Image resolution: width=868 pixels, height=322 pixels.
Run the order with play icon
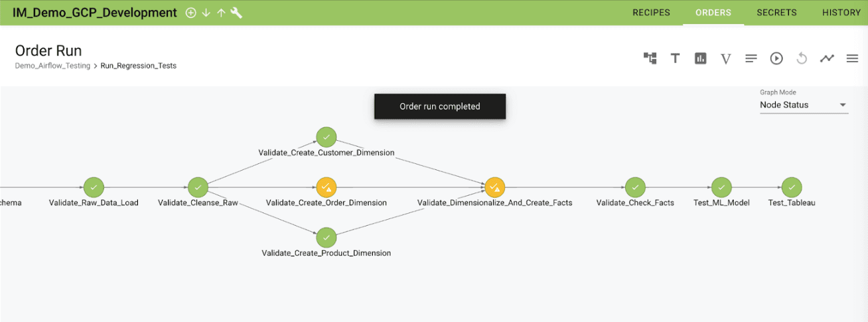coord(776,58)
